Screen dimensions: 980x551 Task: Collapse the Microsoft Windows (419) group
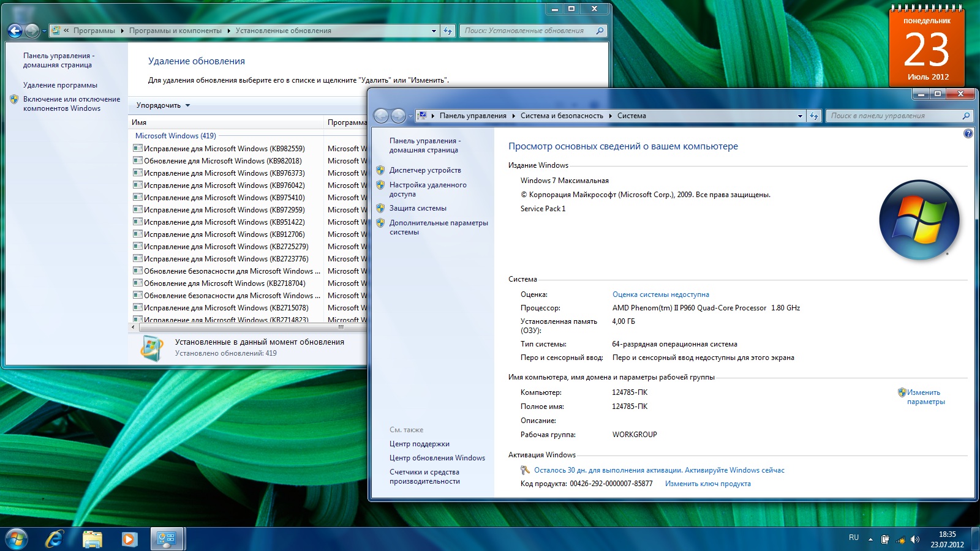click(175, 136)
